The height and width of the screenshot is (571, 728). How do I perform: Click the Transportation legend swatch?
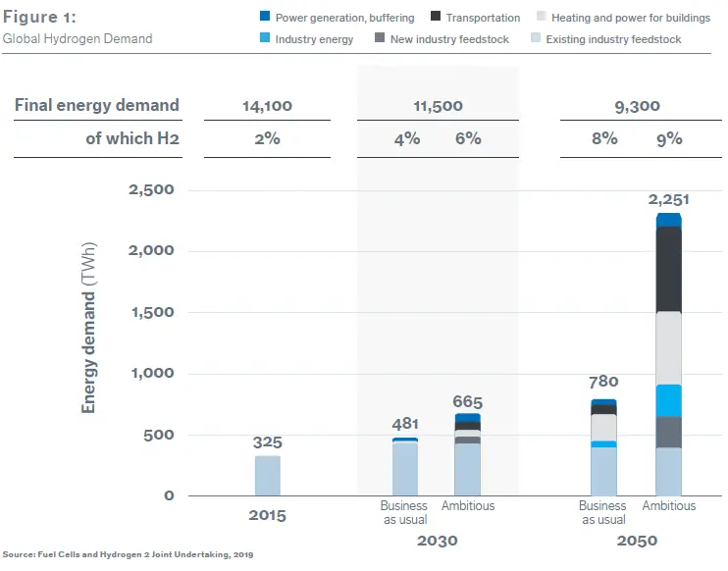[x=435, y=18]
